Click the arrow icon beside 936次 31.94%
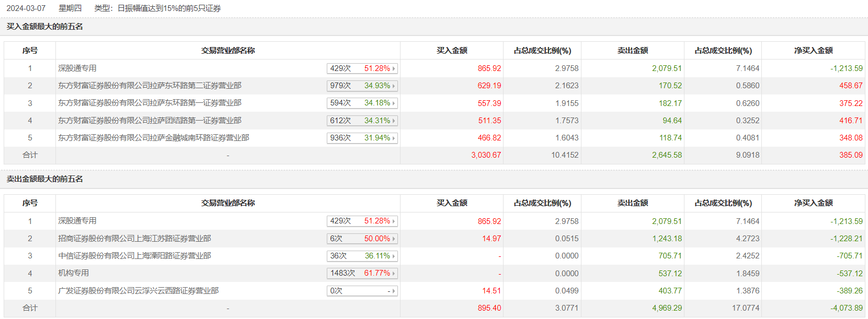This screenshot has height=319, width=868. [x=394, y=138]
